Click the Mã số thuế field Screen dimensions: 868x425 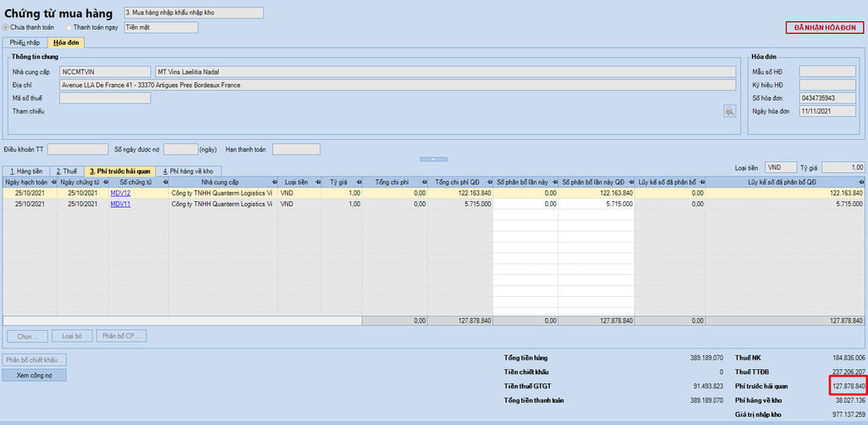click(x=104, y=98)
